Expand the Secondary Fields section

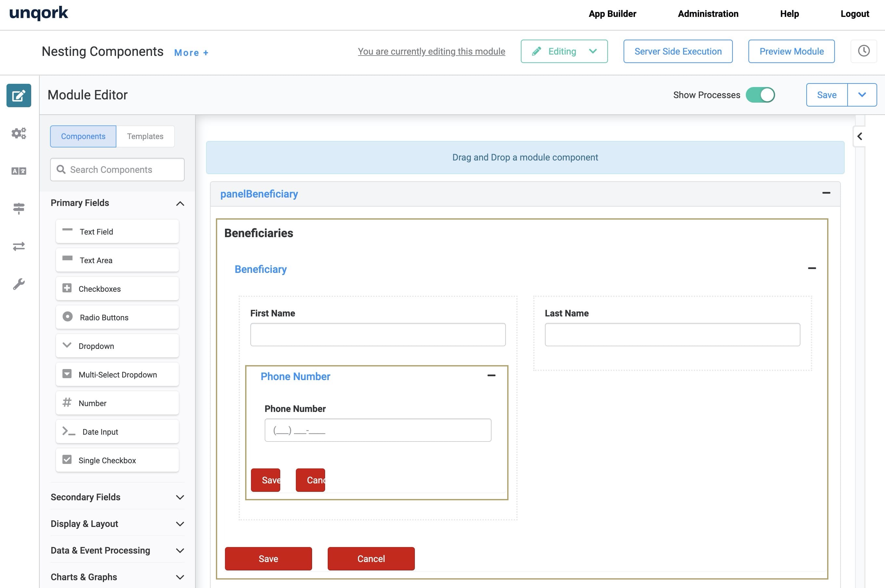click(180, 497)
